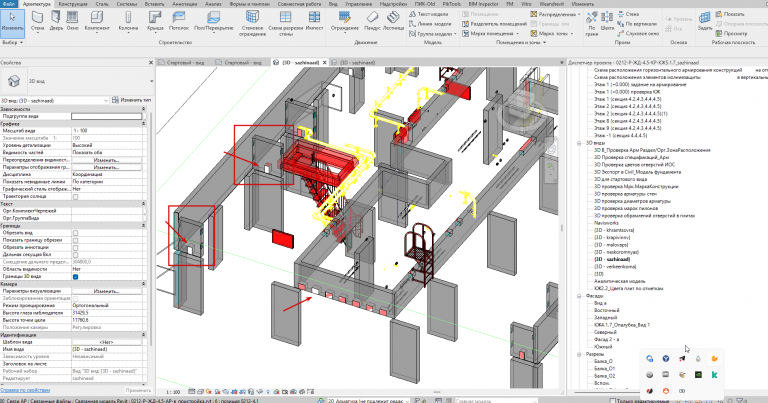Click the Изменить (Modify) arrow tool
Viewport: 768px width, 403px height.
pyautogui.click(x=12, y=21)
